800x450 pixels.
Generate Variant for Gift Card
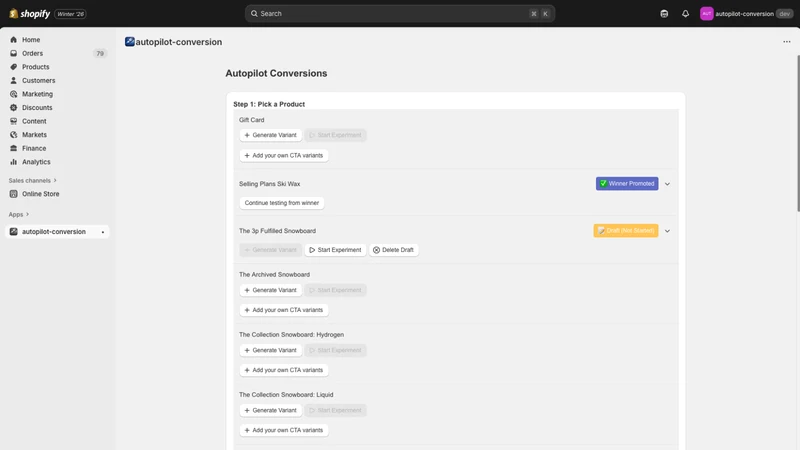pos(270,135)
